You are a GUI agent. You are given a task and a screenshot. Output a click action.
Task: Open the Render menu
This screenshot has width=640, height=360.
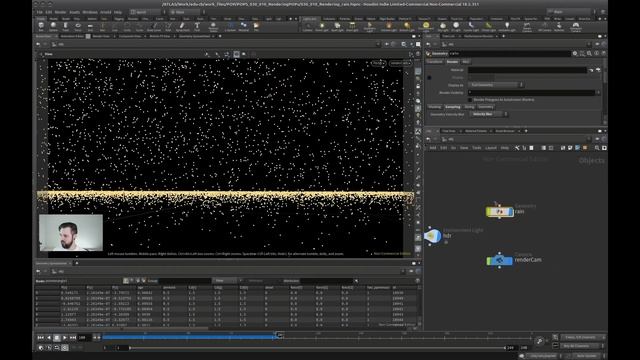pyautogui.click(x=60, y=12)
